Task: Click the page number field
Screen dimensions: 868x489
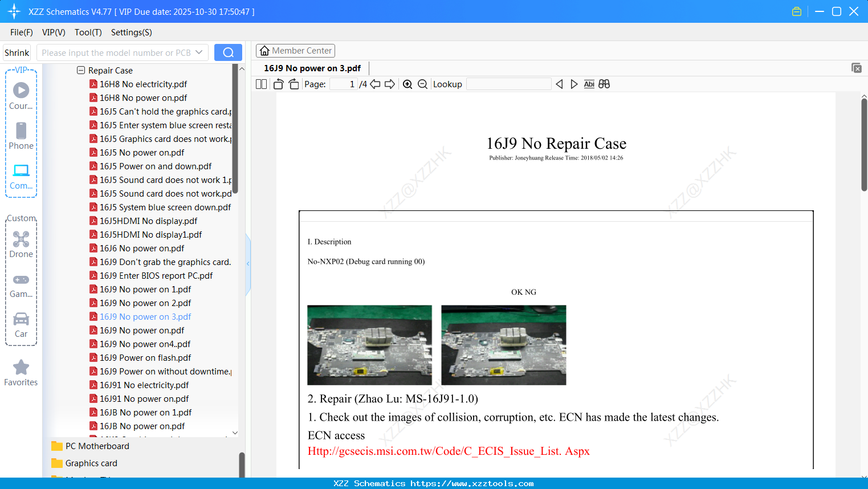Action: [344, 84]
